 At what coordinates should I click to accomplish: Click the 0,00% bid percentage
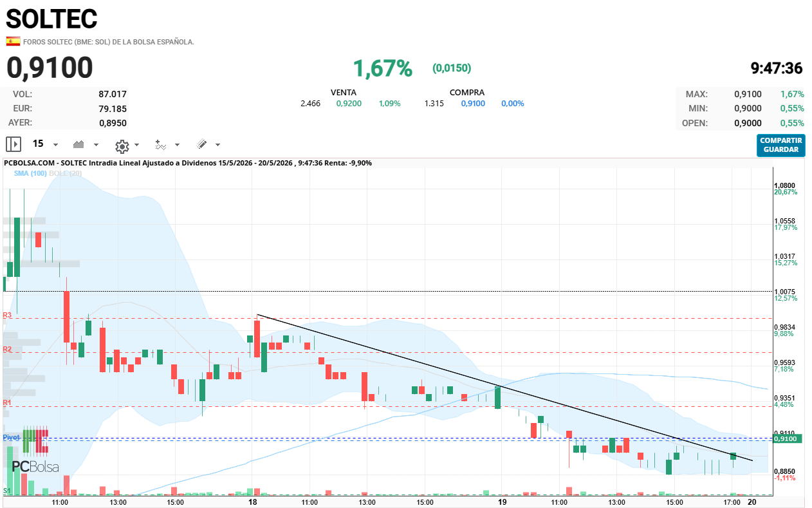513,103
